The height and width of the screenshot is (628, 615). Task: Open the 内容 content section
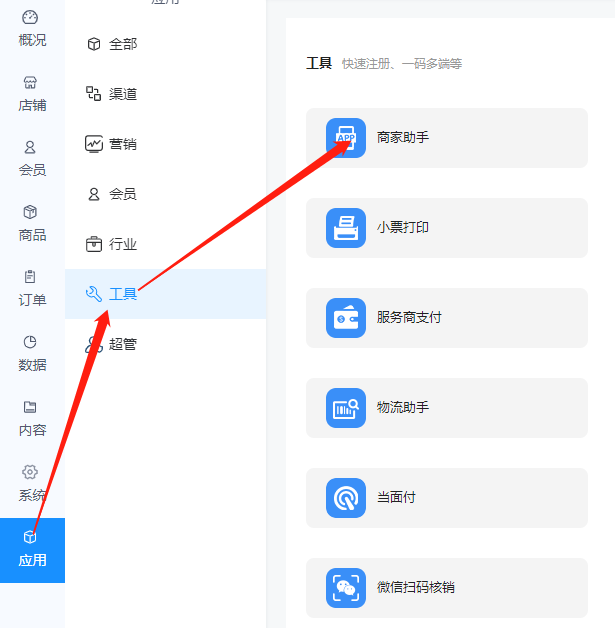pos(32,419)
